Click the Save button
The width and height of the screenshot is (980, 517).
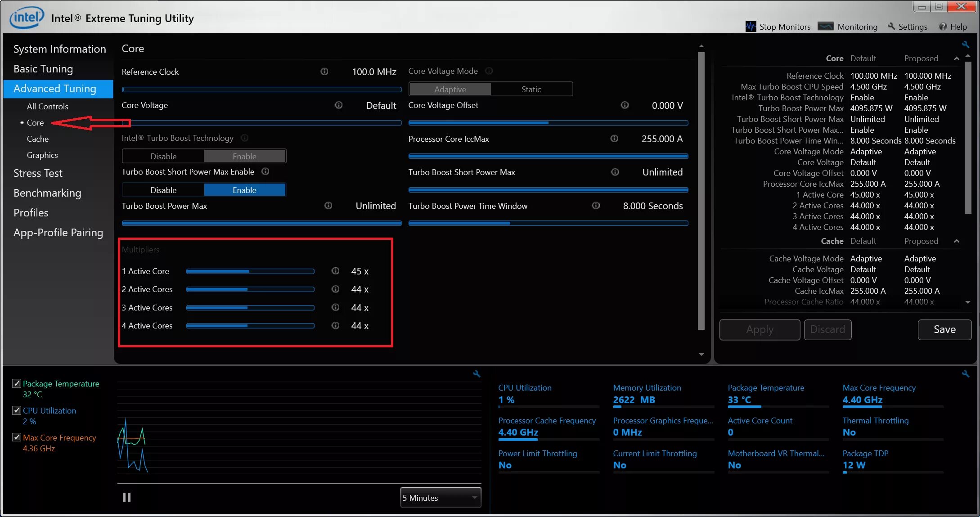944,329
